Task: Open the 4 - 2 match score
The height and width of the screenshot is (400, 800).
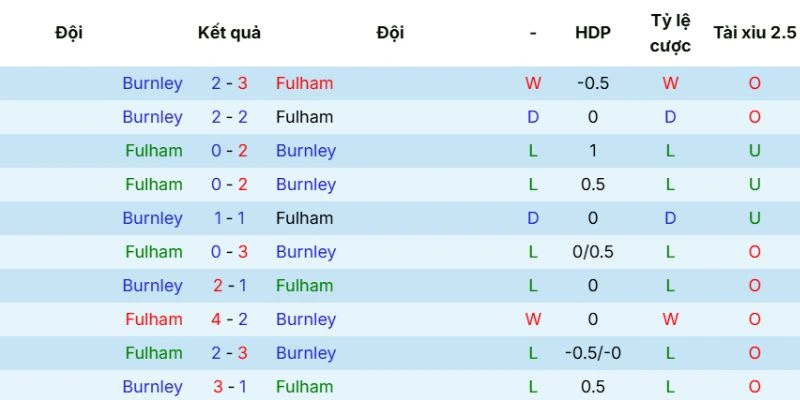Action: [229, 319]
